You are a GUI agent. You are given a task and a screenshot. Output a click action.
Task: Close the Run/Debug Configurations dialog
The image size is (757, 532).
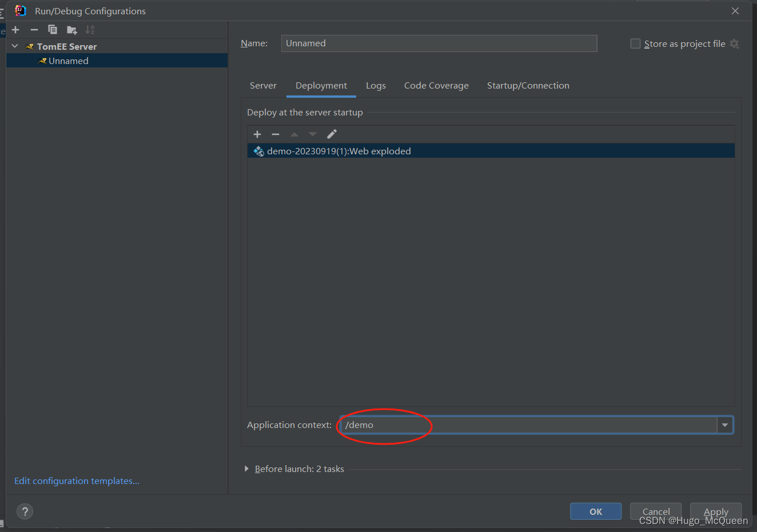735,11
